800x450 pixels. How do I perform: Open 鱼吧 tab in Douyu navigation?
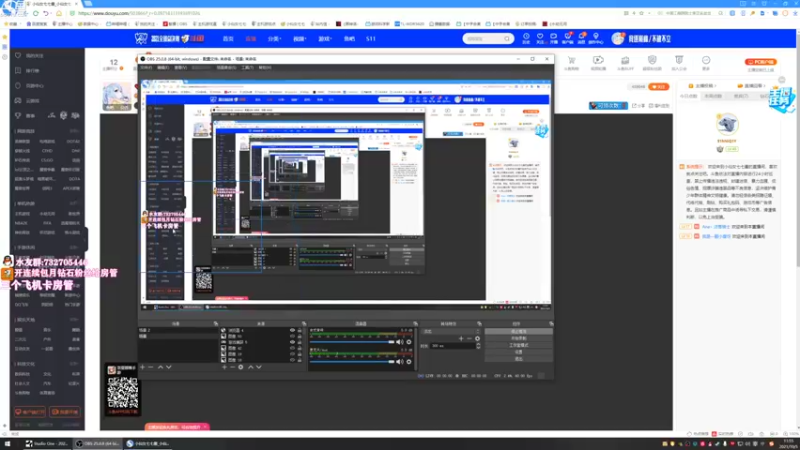click(349, 39)
